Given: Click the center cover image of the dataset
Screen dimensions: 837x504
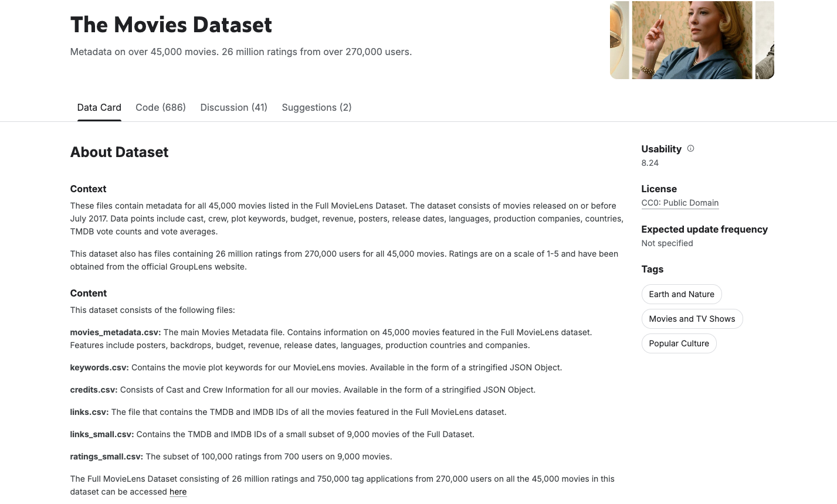Looking at the screenshot, I should tap(692, 40).
